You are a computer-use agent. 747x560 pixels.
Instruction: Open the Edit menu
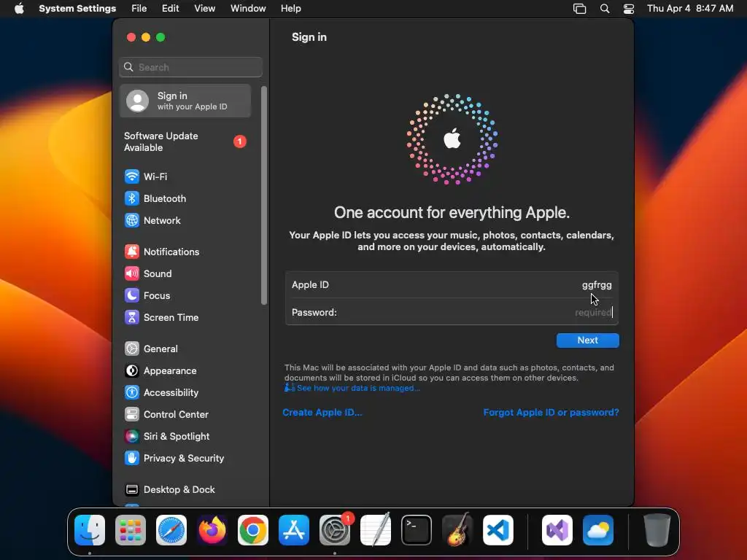pyautogui.click(x=171, y=9)
